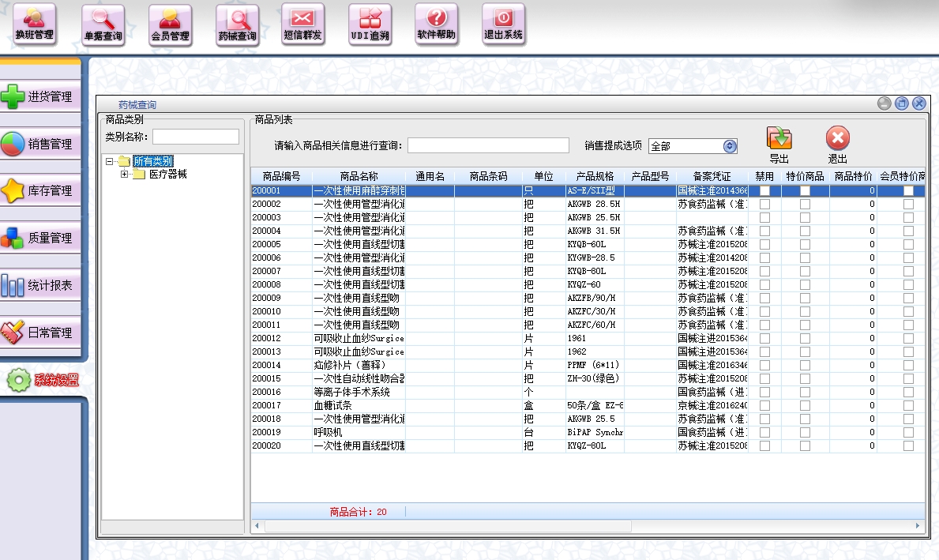Launch the 短信群发 tool
The height and width of the screenshot is (560, 939).
pos(302,24)
